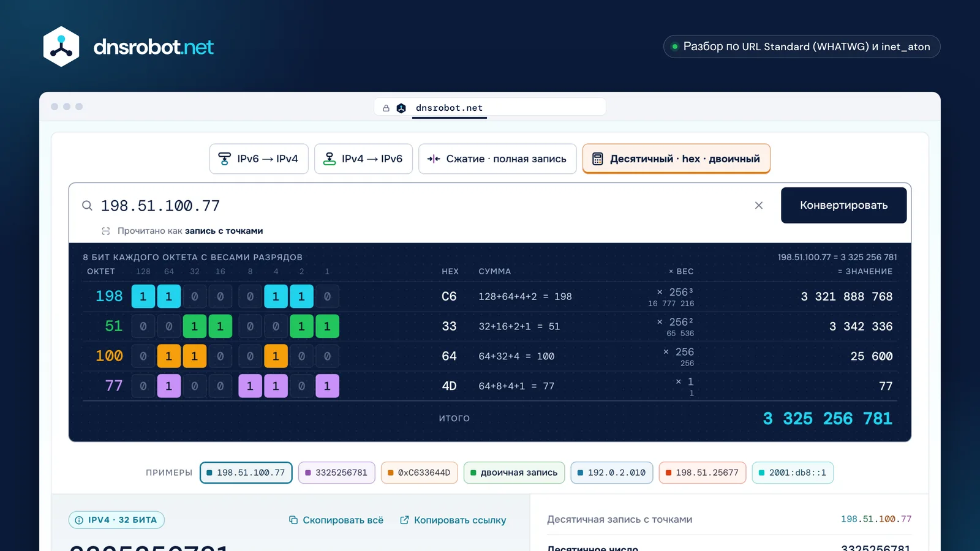Screen dimensions: 980x551
Task: Click the site favicon in the address bar
Action: pyautogui.click(x=401, y=108)
